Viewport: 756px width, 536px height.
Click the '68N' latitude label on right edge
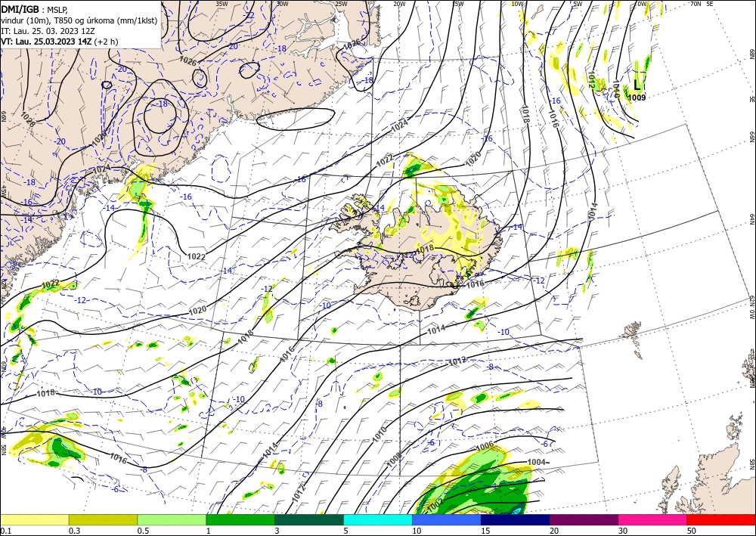click(752, 54)
